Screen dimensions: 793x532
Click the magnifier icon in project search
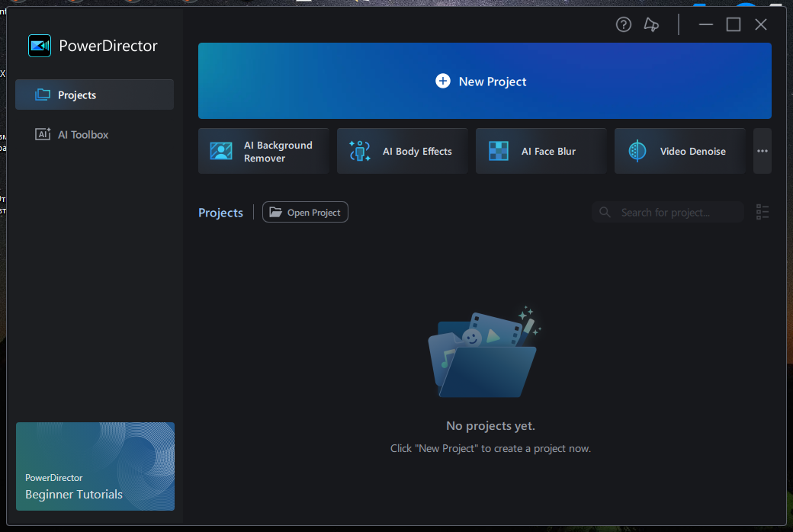point(605,213)
